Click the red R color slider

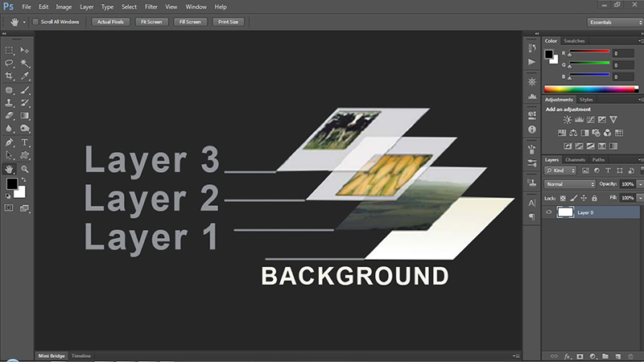589,51
